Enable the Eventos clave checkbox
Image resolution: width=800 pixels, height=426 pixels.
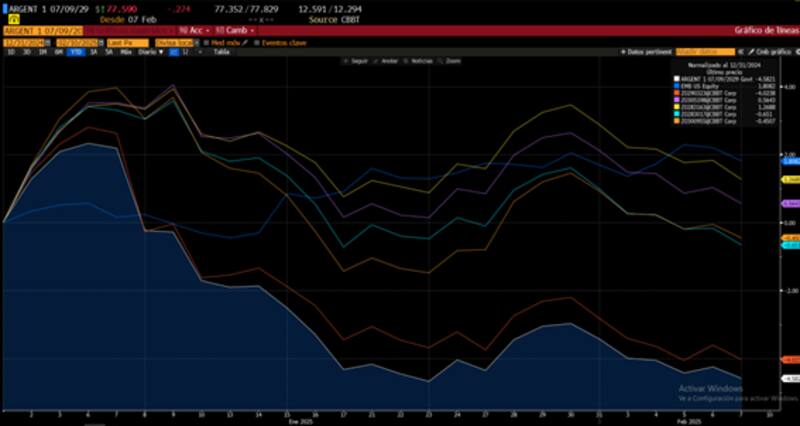point(255,42)
